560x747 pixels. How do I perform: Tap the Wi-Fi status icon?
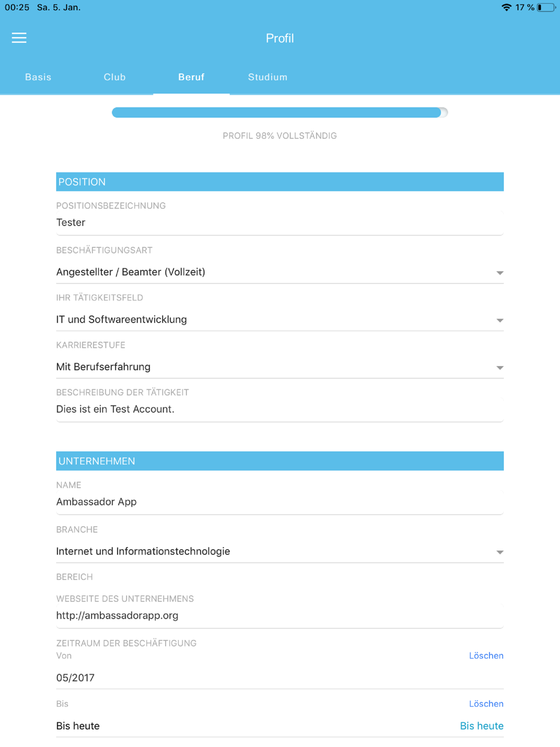click(506, 7)
